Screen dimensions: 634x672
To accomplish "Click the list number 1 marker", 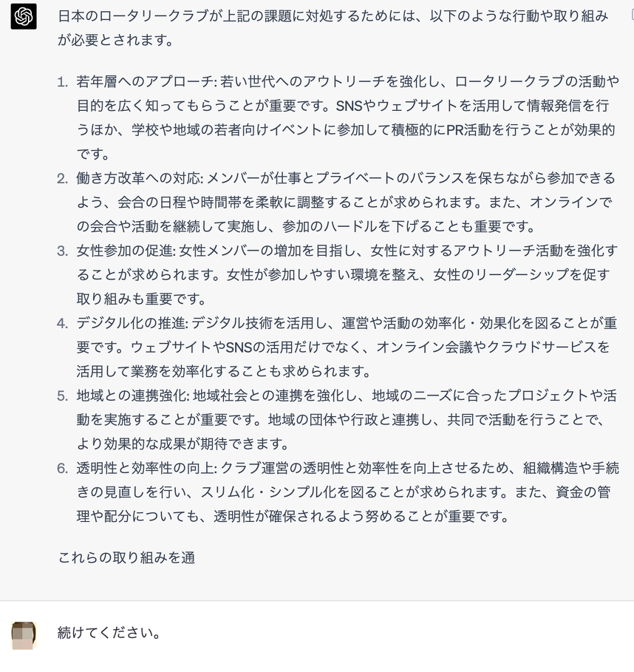I will [x=63, y=82].
